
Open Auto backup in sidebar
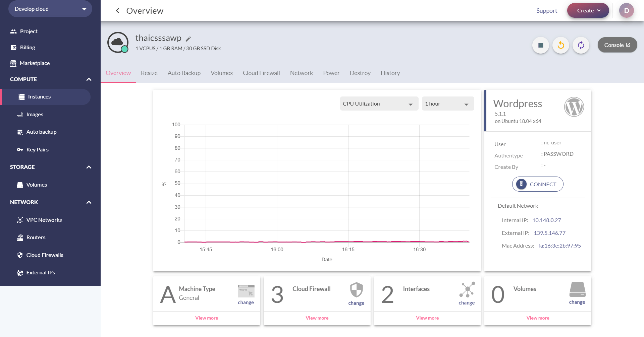click(37, 132)
